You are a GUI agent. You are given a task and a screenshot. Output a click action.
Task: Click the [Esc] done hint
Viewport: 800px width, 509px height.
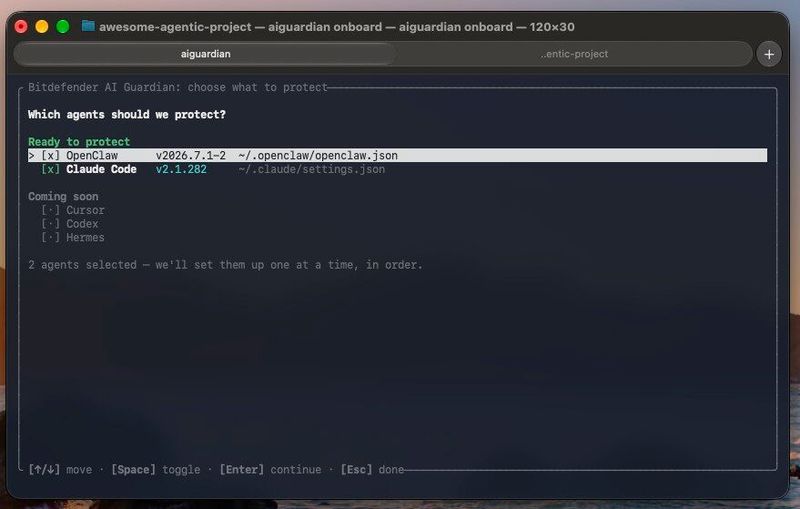[x=372, y=469]
